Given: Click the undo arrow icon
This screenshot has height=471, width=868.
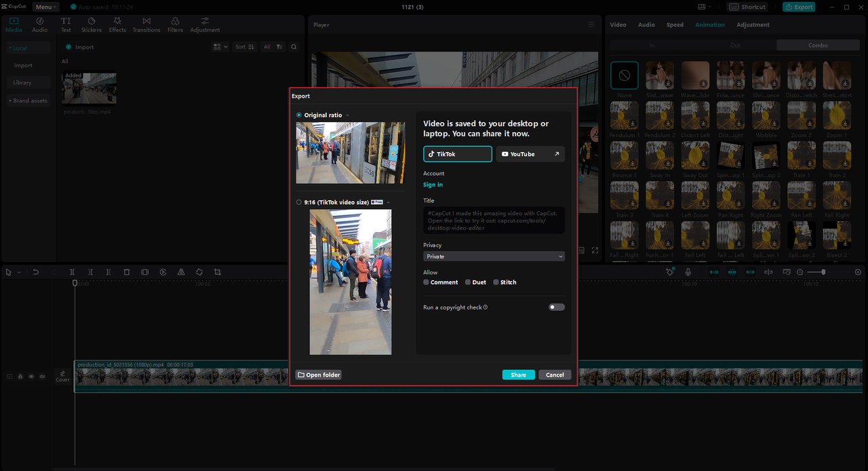Looking at the screenshot, I should coord(36,272).
